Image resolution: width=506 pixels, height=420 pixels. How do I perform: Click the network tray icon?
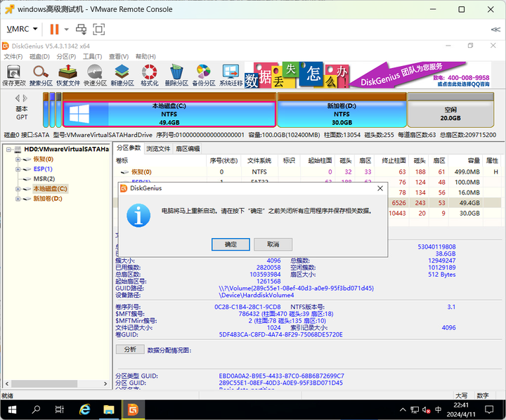[415, 410]
